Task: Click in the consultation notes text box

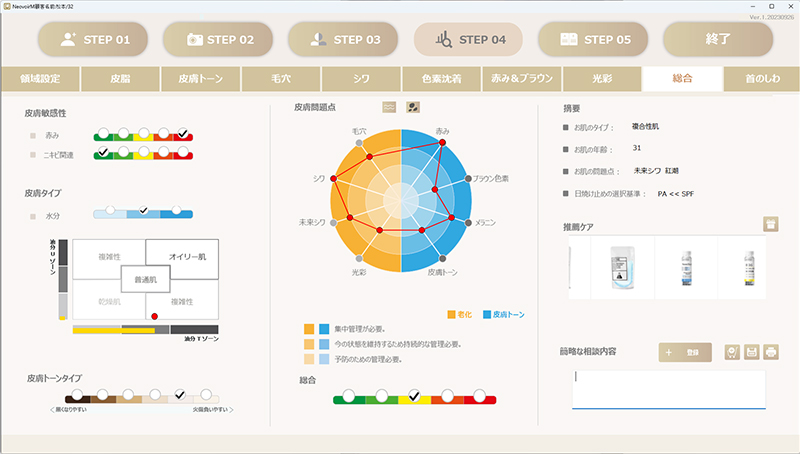Action: click(668, 388)
